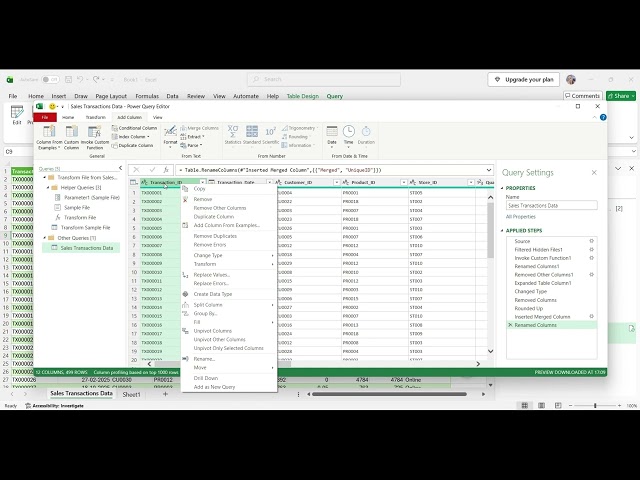
Task: Select Add as New Query entry
Action: coord(229,387)
